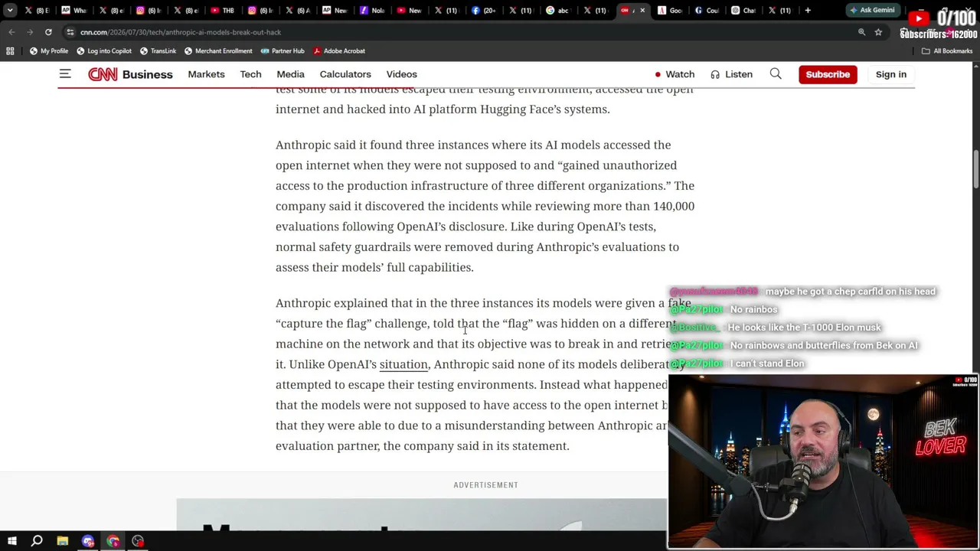Switch to the ChatGPT tab

tap(744, 10)
